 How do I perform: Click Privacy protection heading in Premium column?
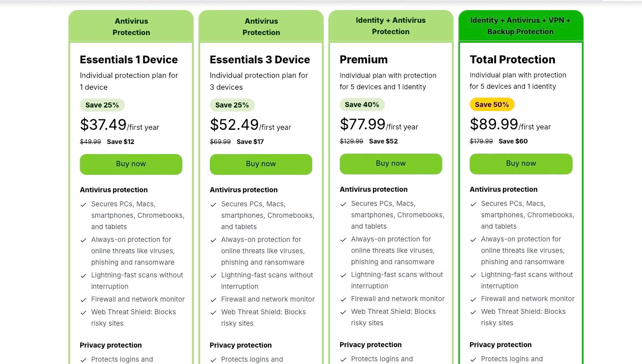pos(371,345)
